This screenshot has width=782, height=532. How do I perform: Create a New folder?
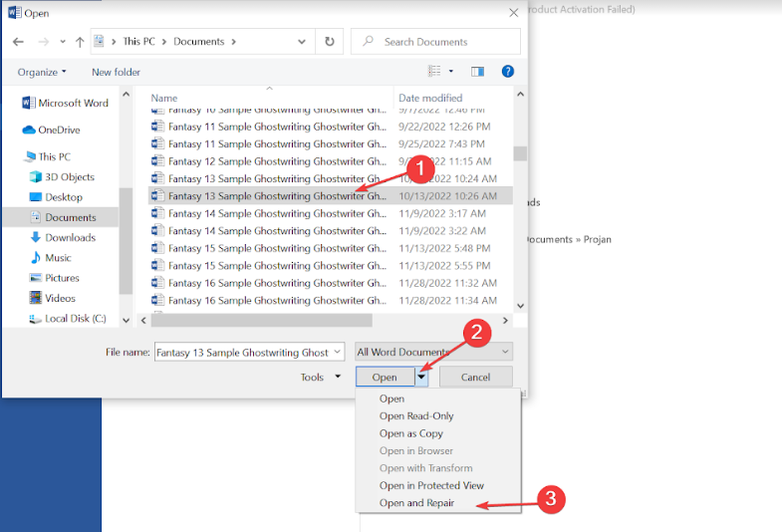(x=116, y=72)
